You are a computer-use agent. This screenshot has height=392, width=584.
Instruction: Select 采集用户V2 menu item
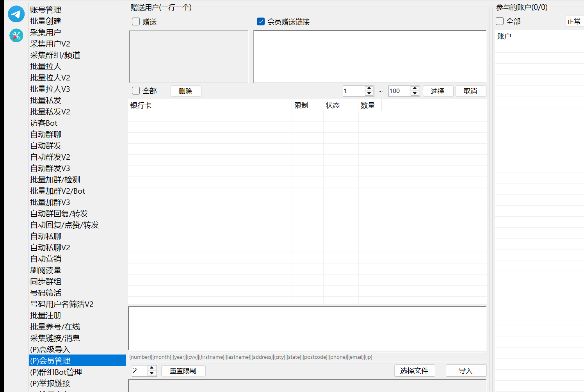point(50,44)
